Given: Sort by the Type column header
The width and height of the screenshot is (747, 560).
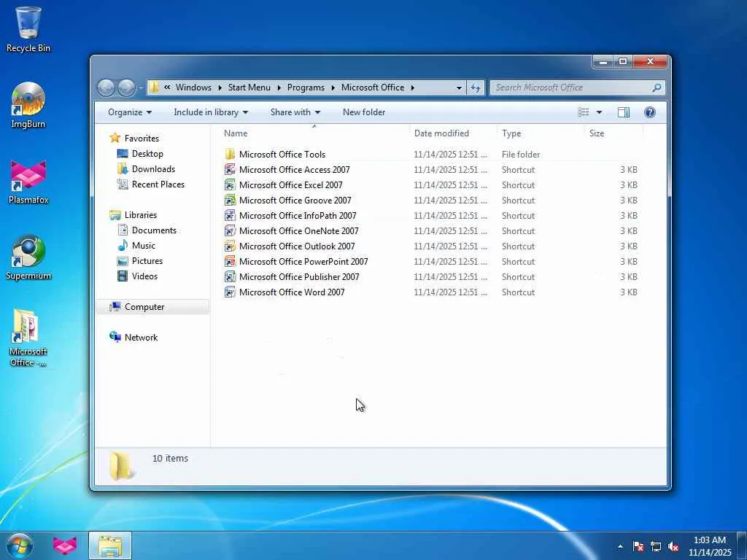Looking at the screenshot, I should (541, 133).
